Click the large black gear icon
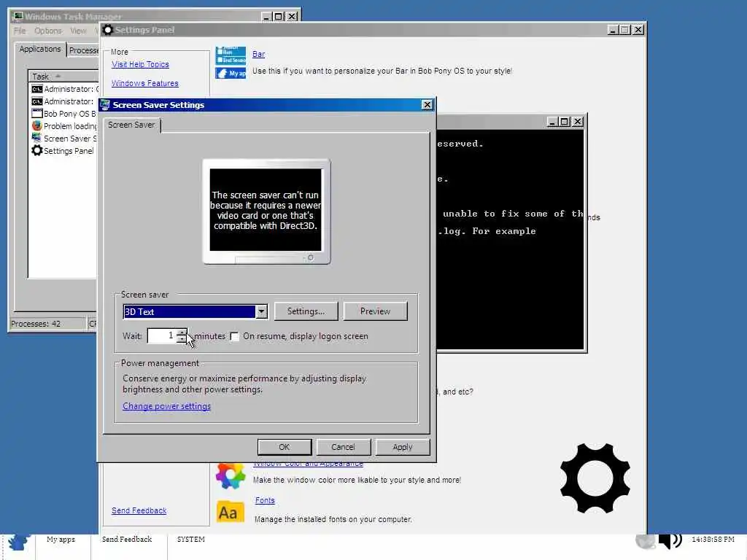This screenshot has width=747, height=560. [595, 478]
